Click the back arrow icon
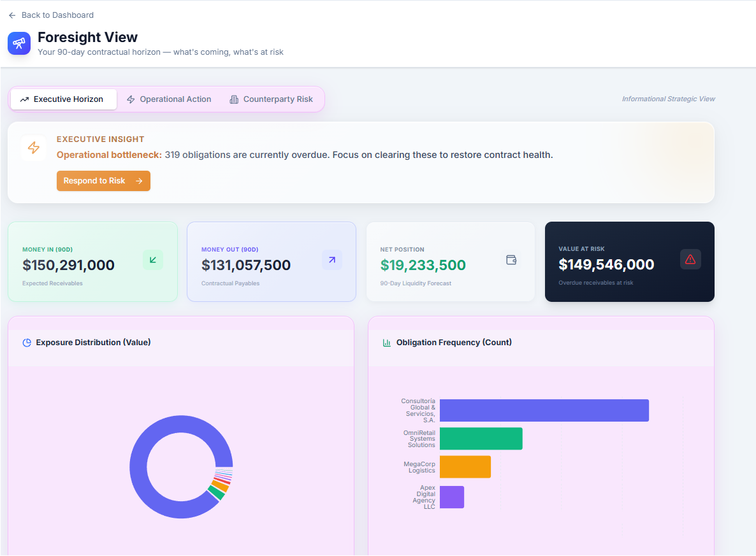756x556 pixels. tap(12, 15)
